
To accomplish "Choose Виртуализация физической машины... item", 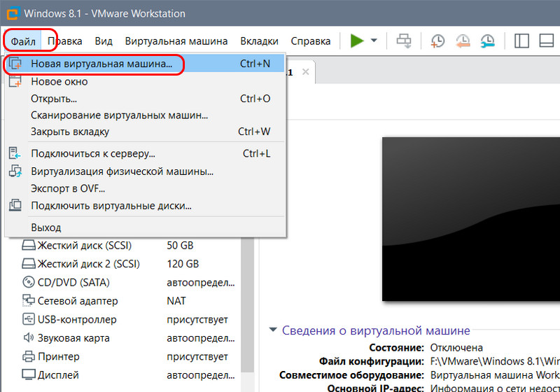I will coord(145,171).
